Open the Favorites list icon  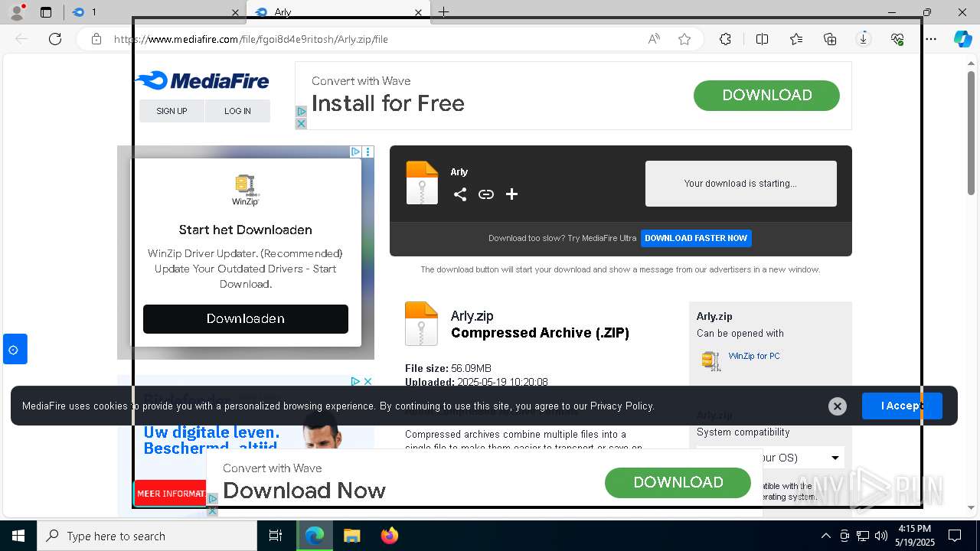coord(796,39)
